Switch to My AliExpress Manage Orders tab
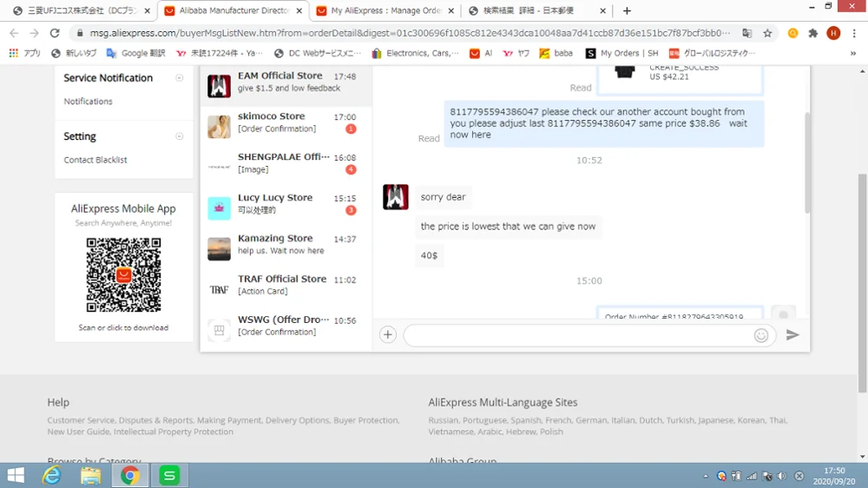Viewport: 868px width, 488px height. (386, 10)
